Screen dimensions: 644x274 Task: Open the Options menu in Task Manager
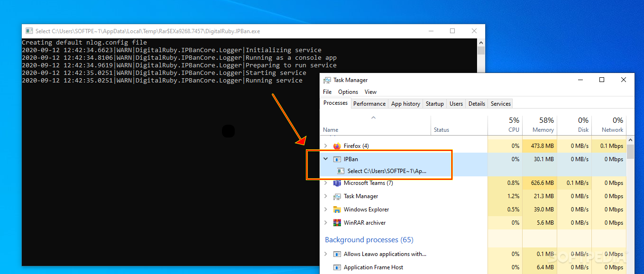click(x=348, y=92)
